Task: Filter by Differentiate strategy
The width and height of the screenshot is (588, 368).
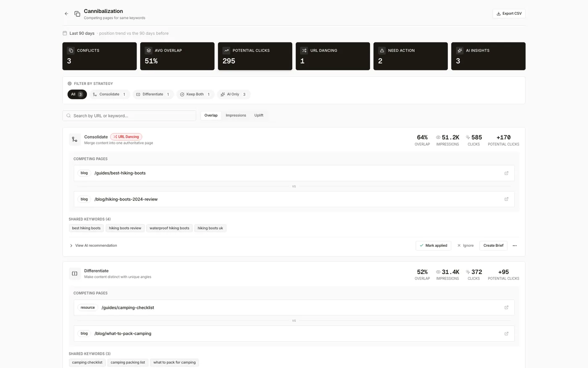Action: (x=153, y=94)
